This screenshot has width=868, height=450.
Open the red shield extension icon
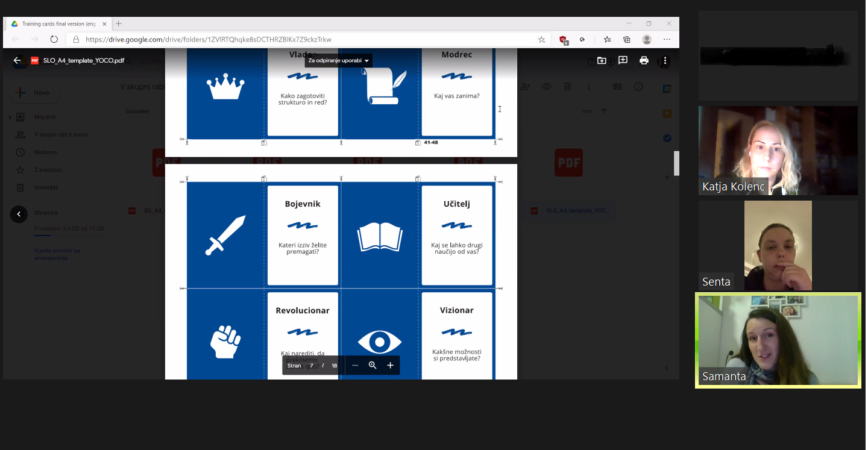coord(563,40)
